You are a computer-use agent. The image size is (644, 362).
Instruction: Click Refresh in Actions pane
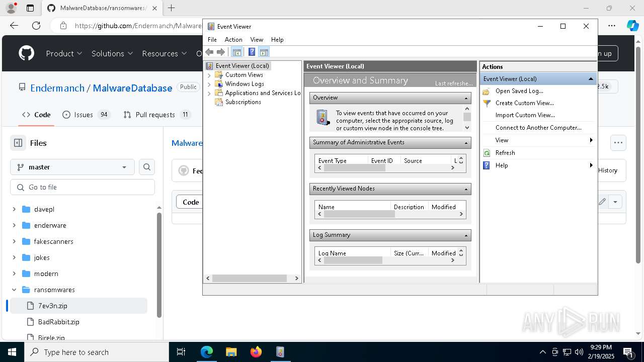pyautogui.click(x=505, y=153)
